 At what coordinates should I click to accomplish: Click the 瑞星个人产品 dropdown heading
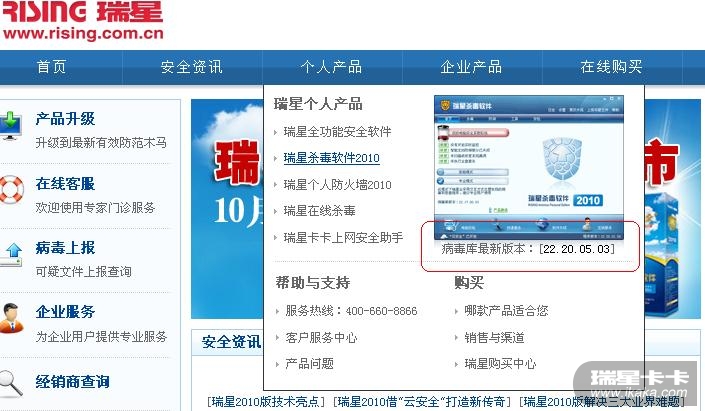tap(318, 104)
